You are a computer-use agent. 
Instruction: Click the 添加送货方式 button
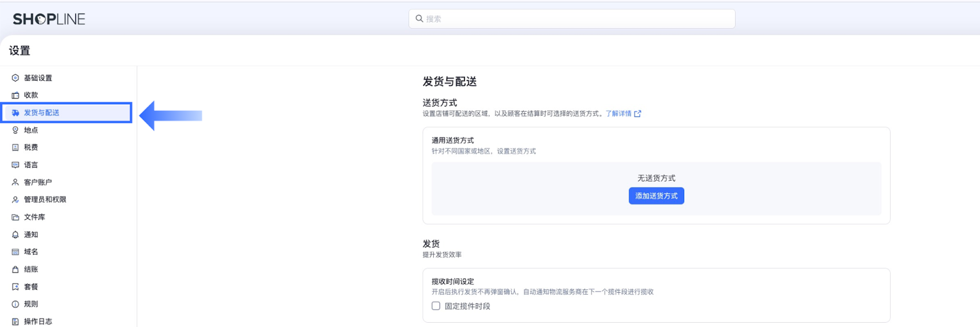pos(656,196)
